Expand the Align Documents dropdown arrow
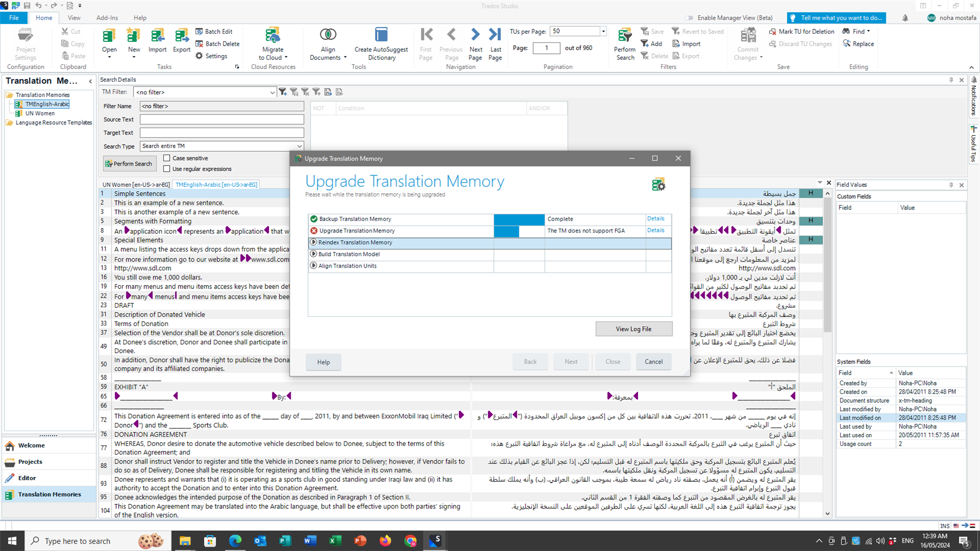This screenshot has height=551, width=980. click(345, 57)
